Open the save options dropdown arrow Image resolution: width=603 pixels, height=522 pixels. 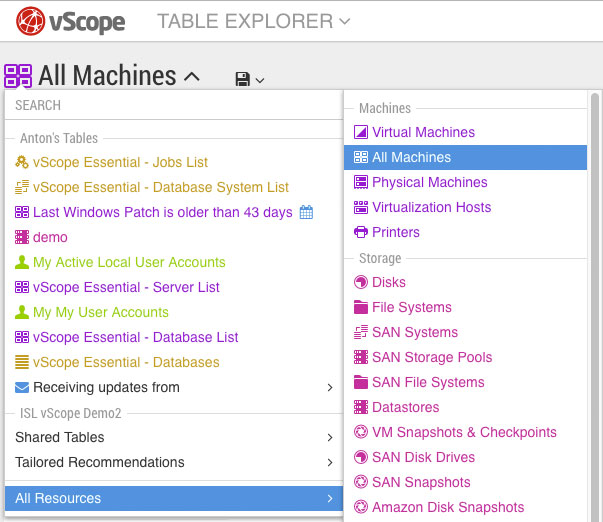click(x=260, y=80)
